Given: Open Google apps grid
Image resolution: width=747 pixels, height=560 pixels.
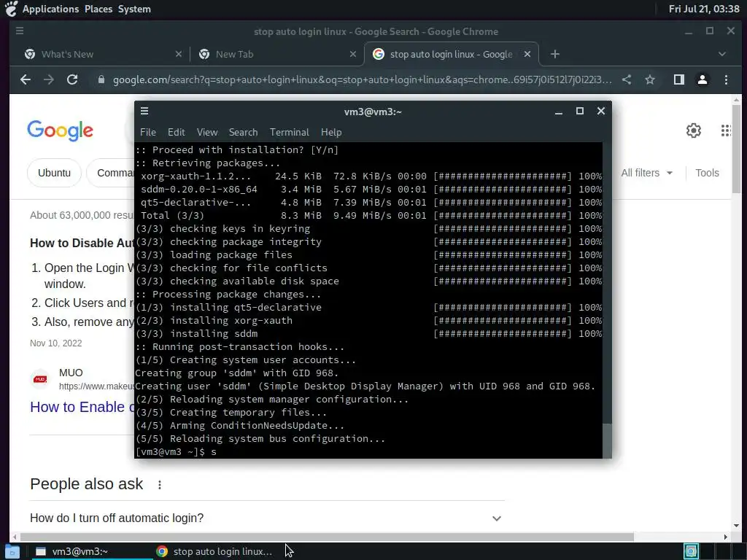Looking at the screenshot, I should click(x=726, y=131).
